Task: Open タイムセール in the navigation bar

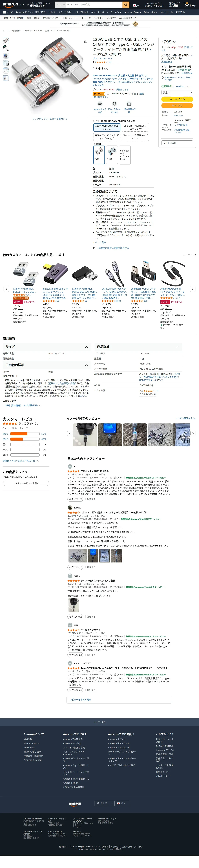Action: [x=166, y=12]
